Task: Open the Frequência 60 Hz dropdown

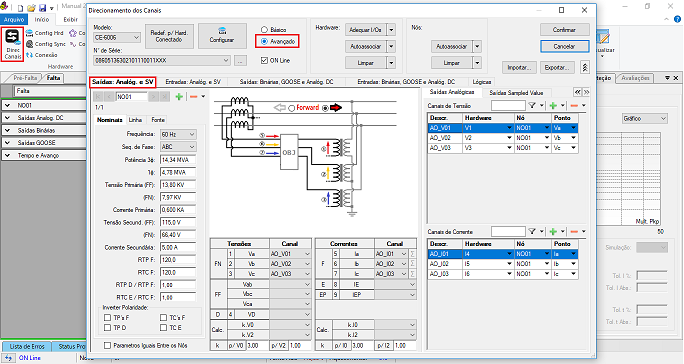Action: pos(192,134)
